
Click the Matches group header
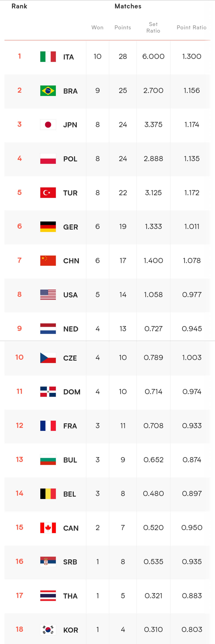(128, 6)
